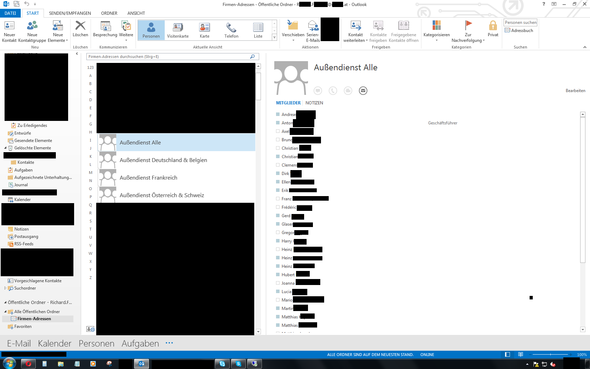590x369 pixels.
Task: Expand the Suchordner tree node
Action: pyautogui.click(x=5, y=288)
